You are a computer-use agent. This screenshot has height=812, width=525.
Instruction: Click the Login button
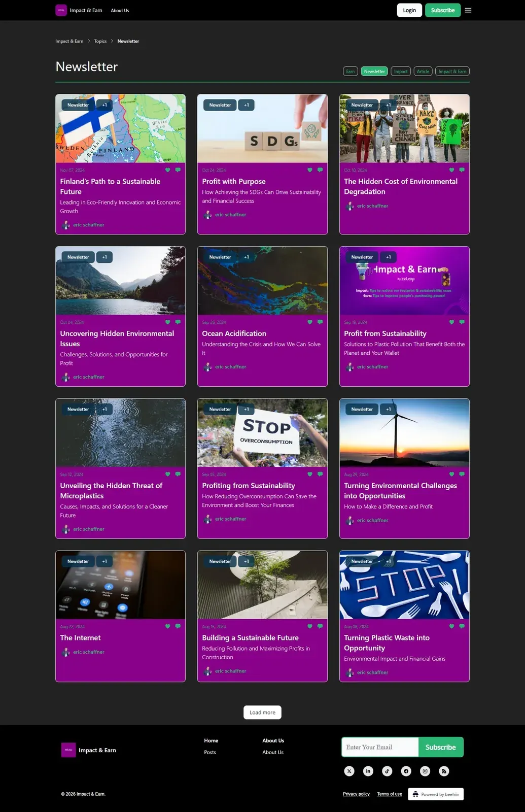(409, 10)
